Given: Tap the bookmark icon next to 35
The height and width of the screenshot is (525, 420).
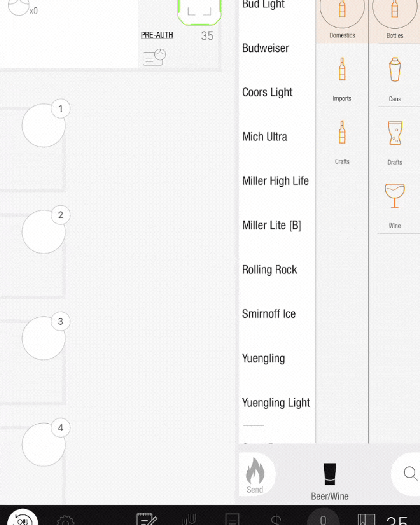Looking at the screenshot, I should pos(366,519).
